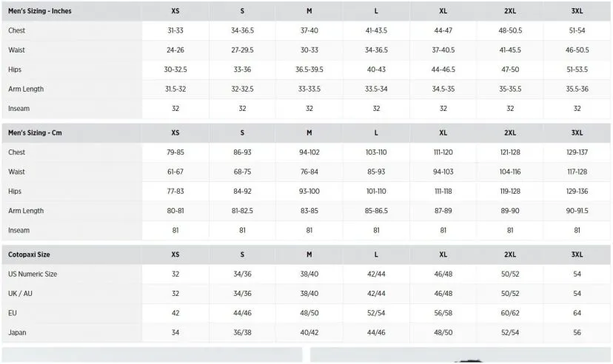Click Japan size 52/54 for 2XL

(510, 333)
